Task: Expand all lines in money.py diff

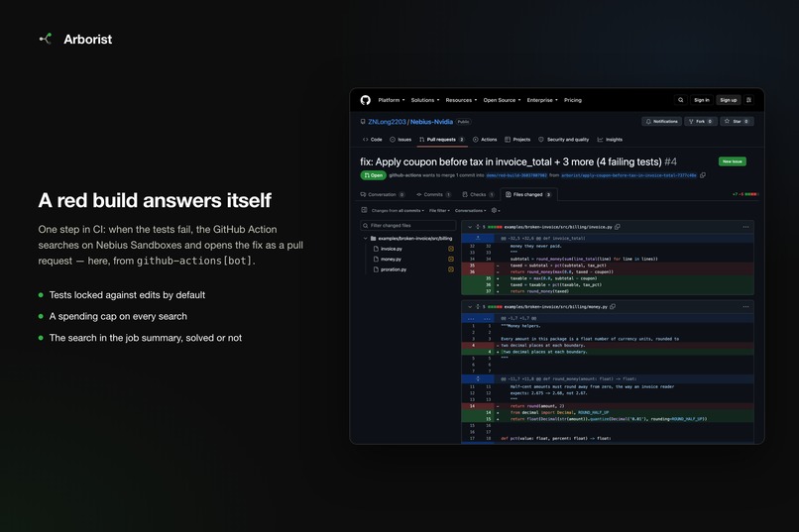Action: [x=478, y=307]
